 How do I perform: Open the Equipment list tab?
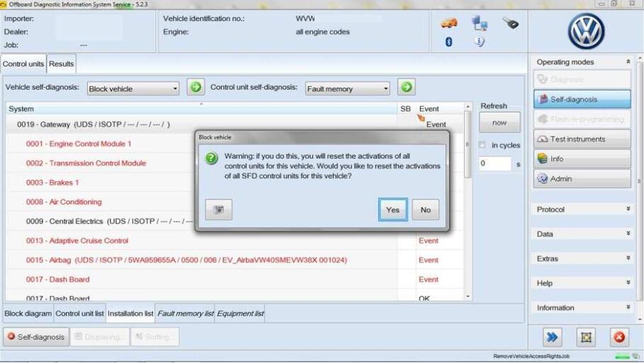tap(240, 313)
